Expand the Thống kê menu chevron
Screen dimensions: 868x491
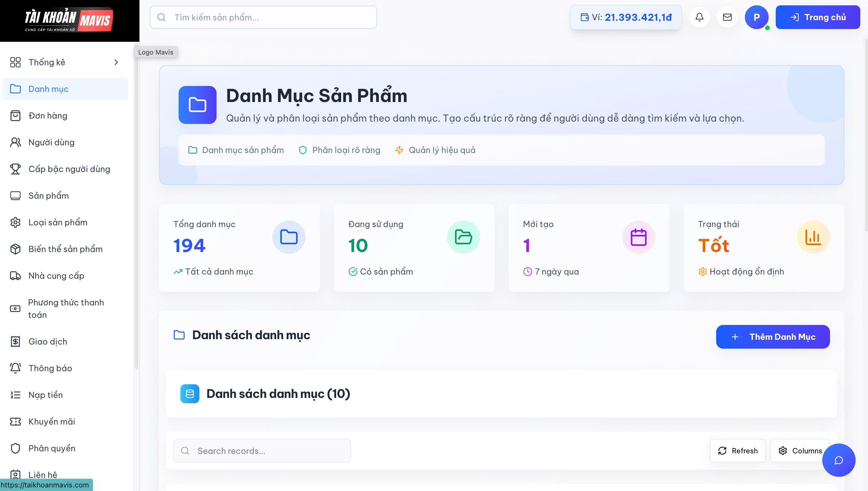click(x=116, y=62)
